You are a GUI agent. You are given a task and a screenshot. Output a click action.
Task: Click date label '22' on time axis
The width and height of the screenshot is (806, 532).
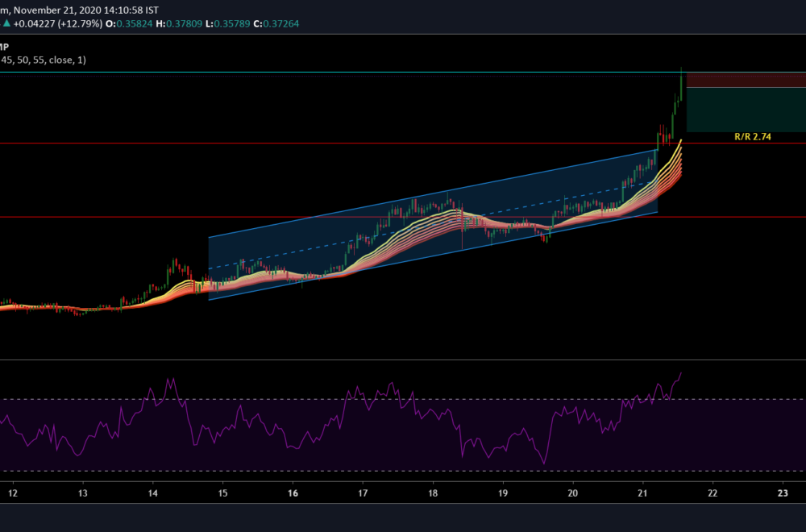coord(713,493)
